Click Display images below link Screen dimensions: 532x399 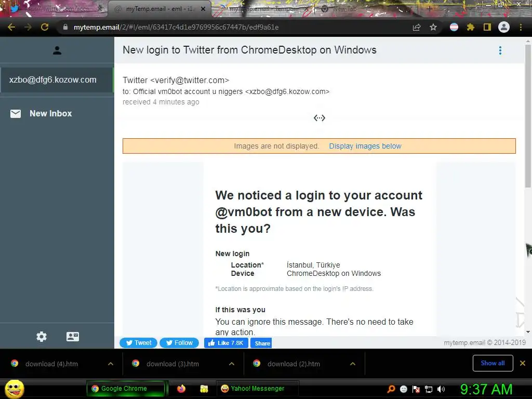pos(365,146)
